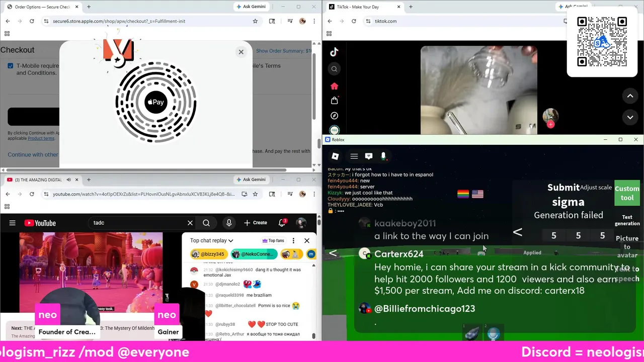
Task: Close the YouTube chat replay panel
Action: tap(307, 240)
